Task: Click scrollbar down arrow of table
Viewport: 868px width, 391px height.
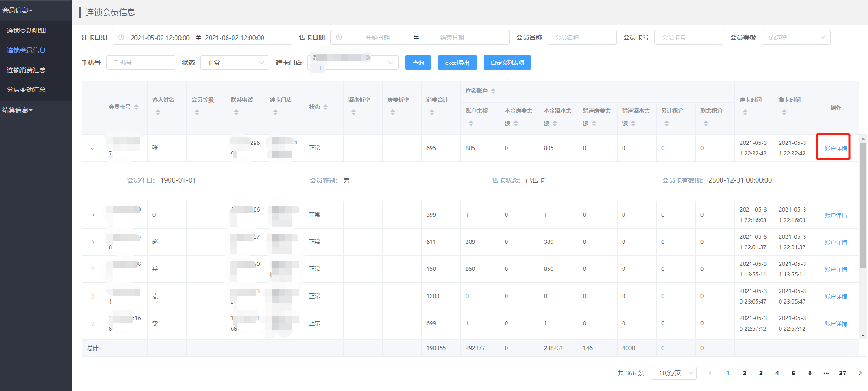Action: pyautogui.click(x=863, y=336)
